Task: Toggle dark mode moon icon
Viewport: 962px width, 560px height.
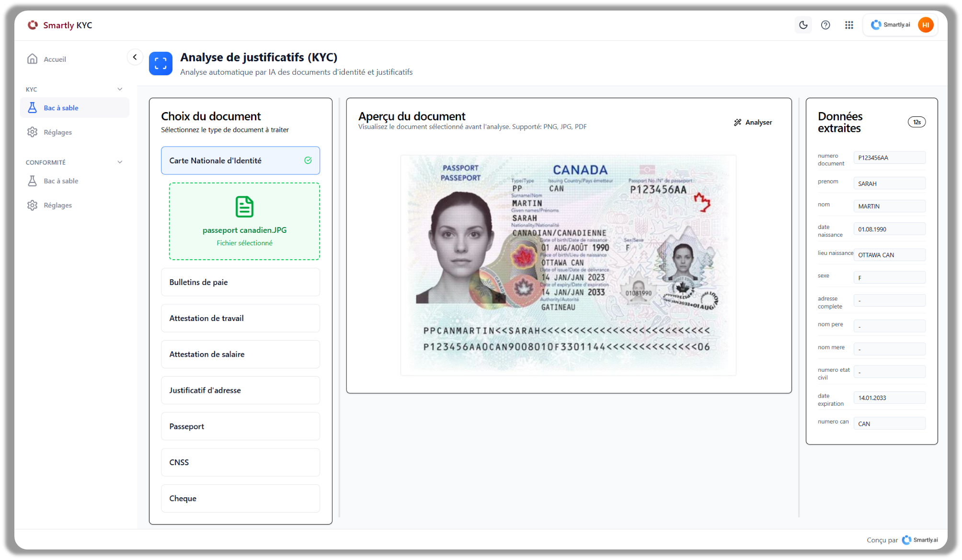Action: pos(803,25)
